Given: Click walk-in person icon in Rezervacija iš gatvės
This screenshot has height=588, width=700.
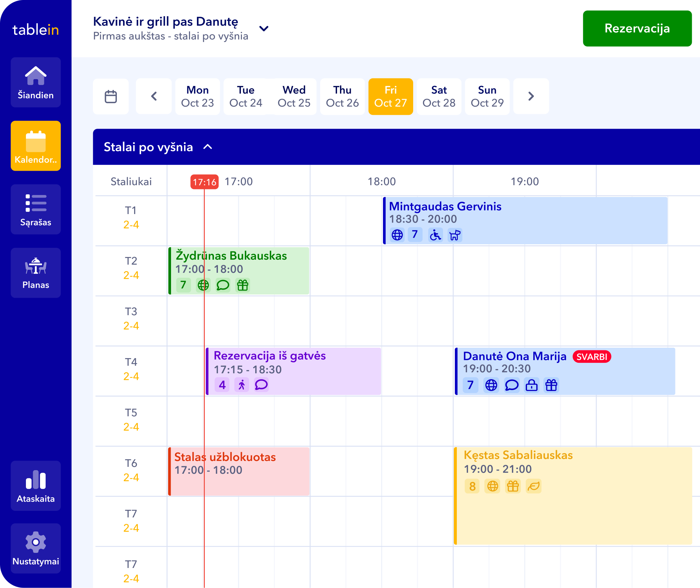Looking at the screenshot, I should point(242,385).
